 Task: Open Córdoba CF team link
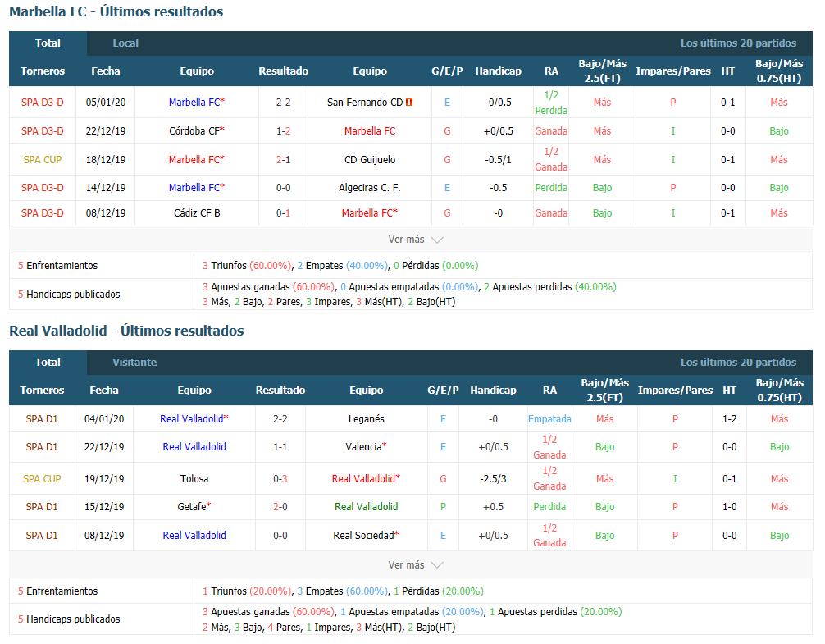pyautogui.click(x=196, y=131)
